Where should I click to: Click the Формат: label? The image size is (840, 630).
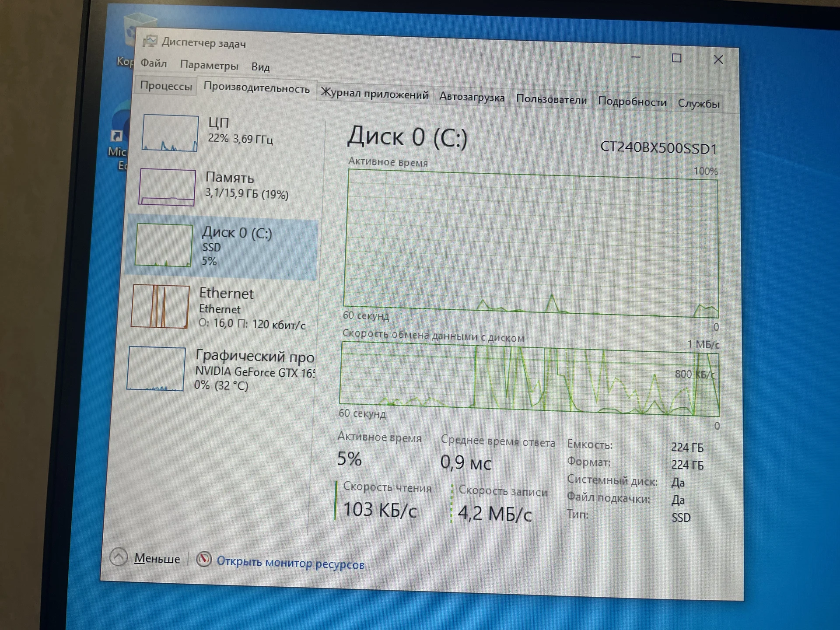tap(589, 462)
